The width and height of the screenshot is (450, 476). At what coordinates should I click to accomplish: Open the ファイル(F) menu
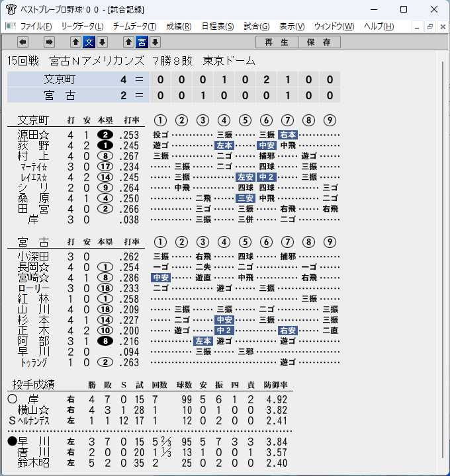[36, 26]
